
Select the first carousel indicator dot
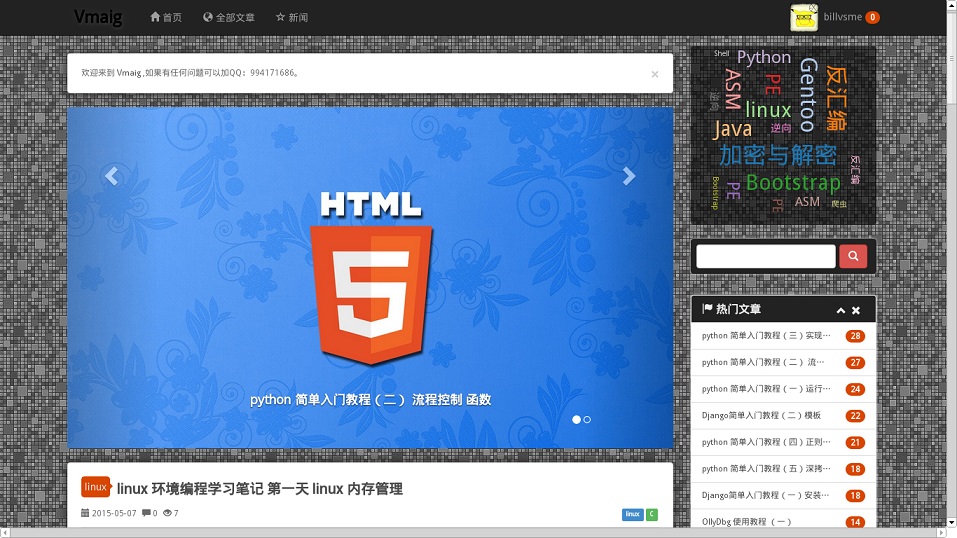point(576,420)
